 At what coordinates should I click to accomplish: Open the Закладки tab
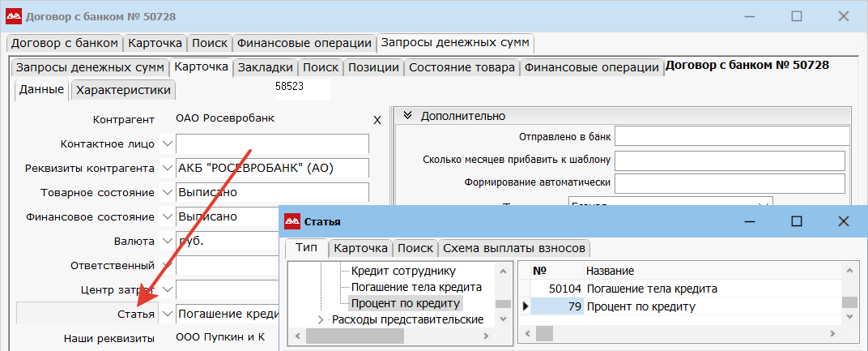tap(264, 68)
